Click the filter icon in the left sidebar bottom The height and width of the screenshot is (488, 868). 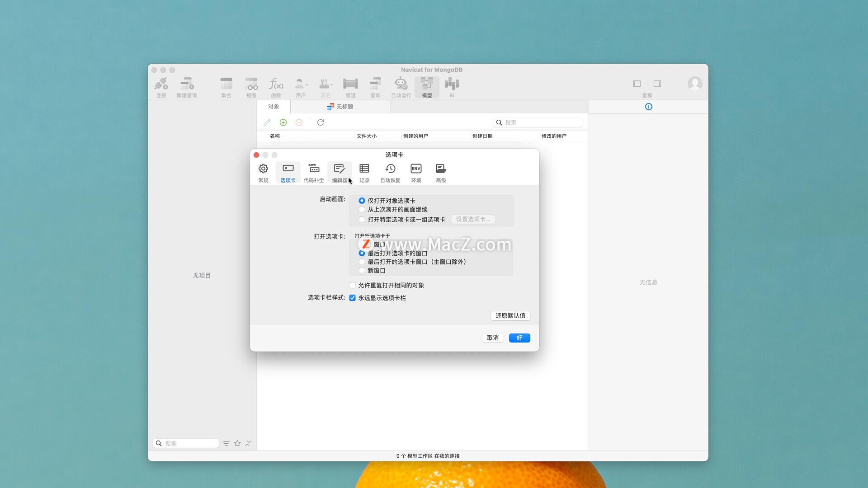(226, 443)
